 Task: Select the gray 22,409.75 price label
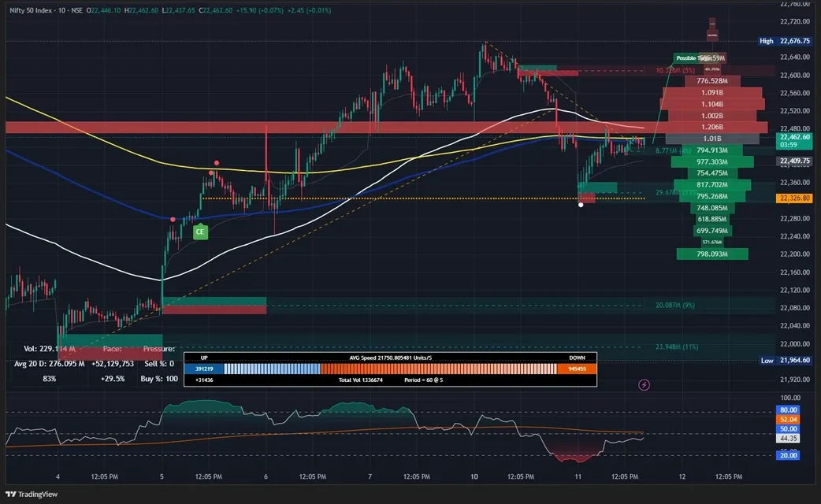(x=795, y=161)
